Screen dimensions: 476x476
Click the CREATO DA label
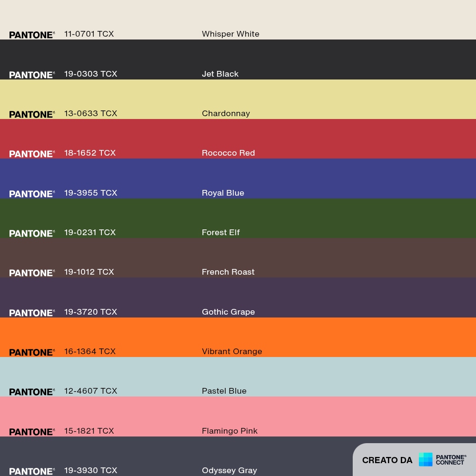387,460
